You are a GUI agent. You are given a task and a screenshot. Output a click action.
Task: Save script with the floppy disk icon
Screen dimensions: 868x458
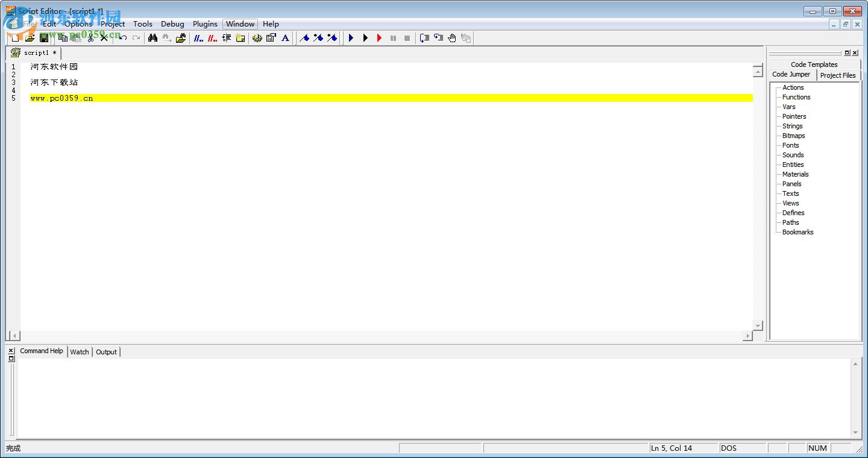click(44, 38)
